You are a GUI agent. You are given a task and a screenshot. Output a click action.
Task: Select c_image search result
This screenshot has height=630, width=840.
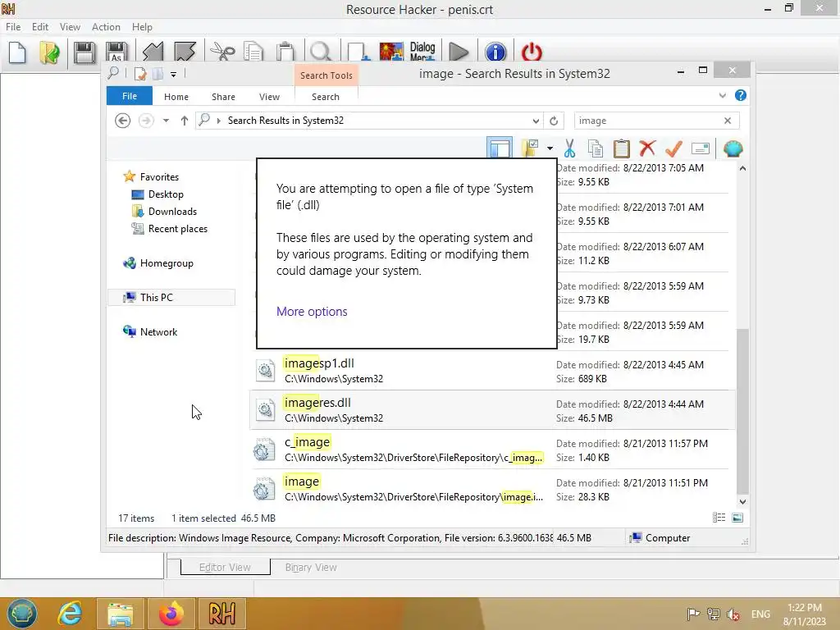[x=492, y=450]
